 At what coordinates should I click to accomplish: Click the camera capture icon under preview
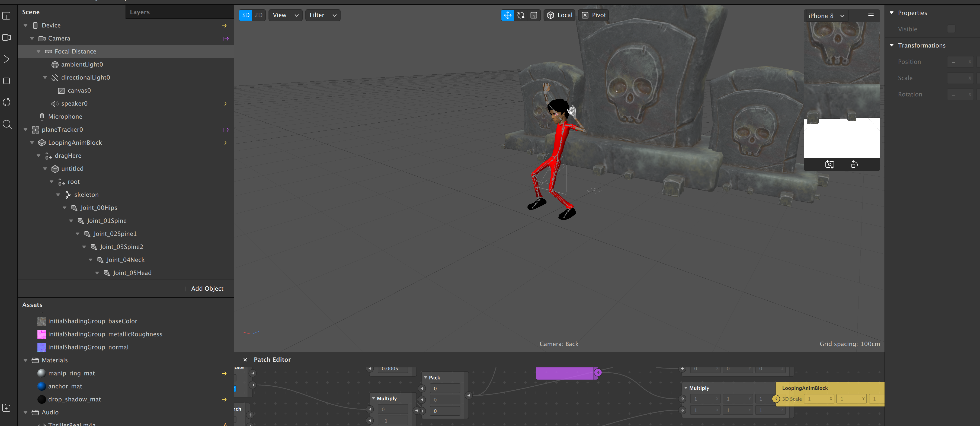[829, 164]
